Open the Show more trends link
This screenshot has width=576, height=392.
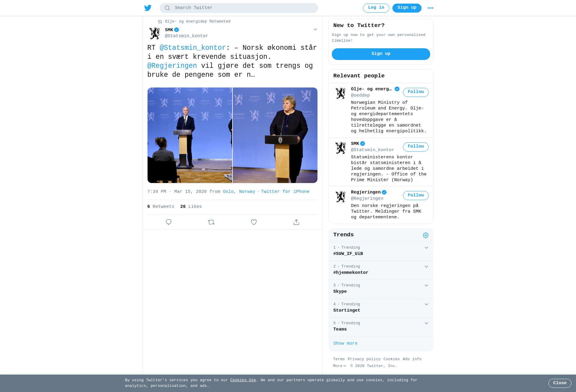(x=345, y=343)
